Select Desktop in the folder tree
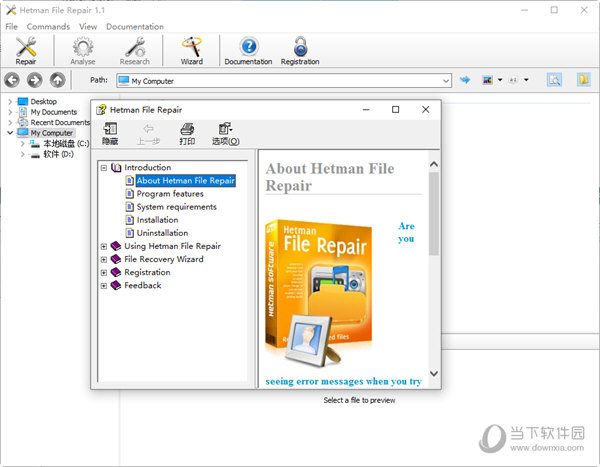 [44, 101]
